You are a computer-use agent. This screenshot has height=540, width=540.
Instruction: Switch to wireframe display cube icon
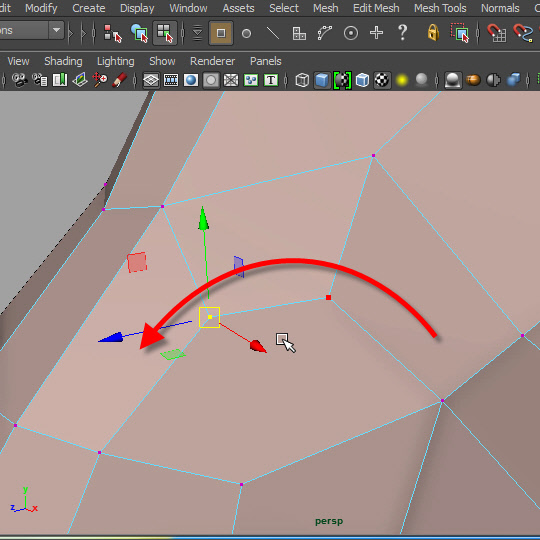302,81
